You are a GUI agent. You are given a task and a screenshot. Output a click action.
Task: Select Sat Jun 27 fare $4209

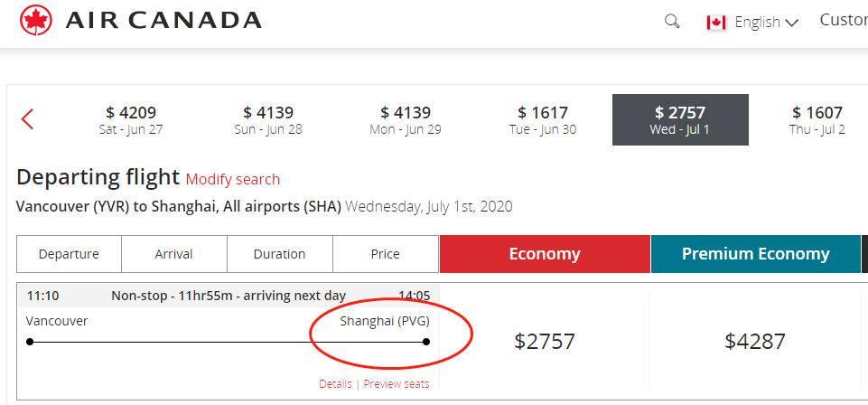pyautogui.click(x=131, y=119)
